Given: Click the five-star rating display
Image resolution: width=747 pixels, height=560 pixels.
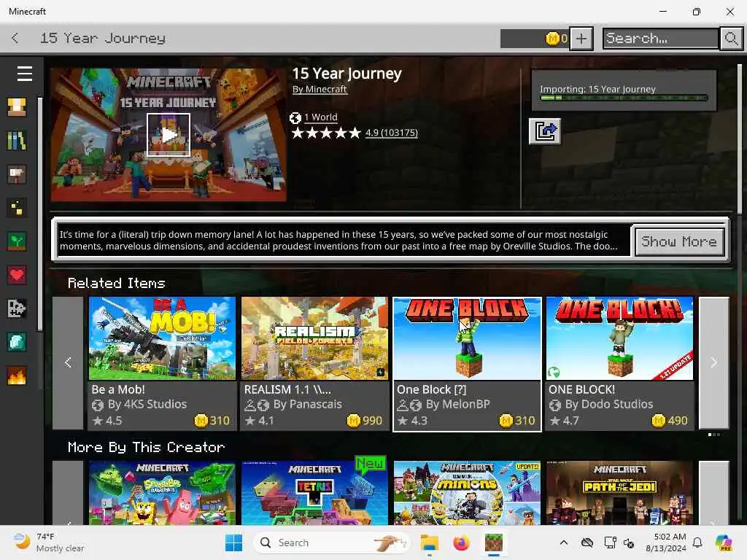Looking at the screenshot, I should 326,133.
